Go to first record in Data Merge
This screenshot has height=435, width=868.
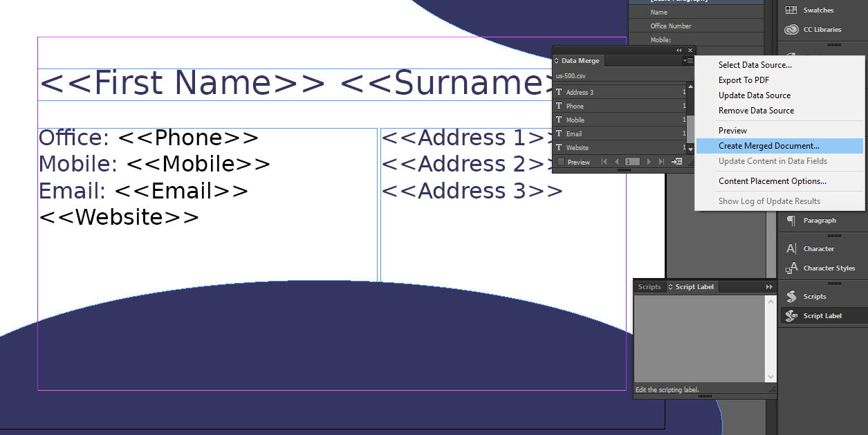(604, 162)
